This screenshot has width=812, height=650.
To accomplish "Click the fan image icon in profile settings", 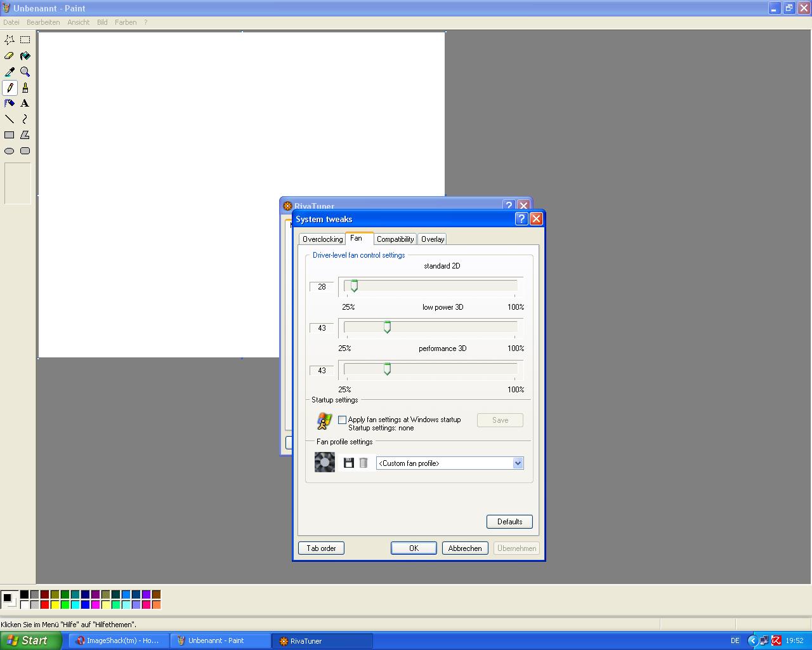I will tap(325, 461).
